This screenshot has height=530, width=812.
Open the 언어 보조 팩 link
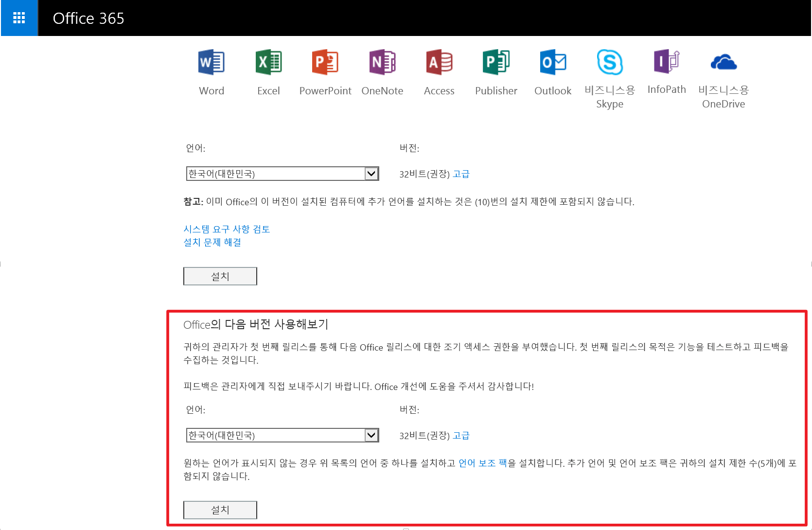[483, 463]
